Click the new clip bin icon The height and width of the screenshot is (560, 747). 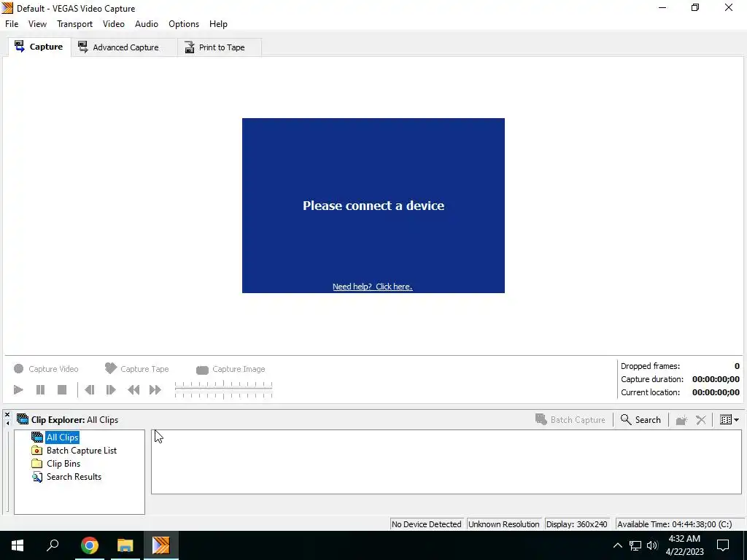pyautogui.click(x=681, y=419)
